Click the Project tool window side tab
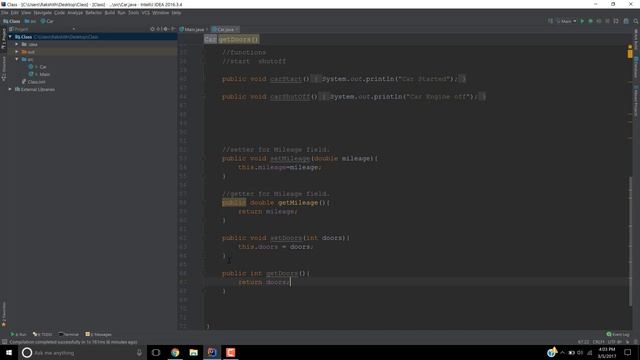Image resolution: width=640 pixels, height=360 pixels. tap(4, 39)
